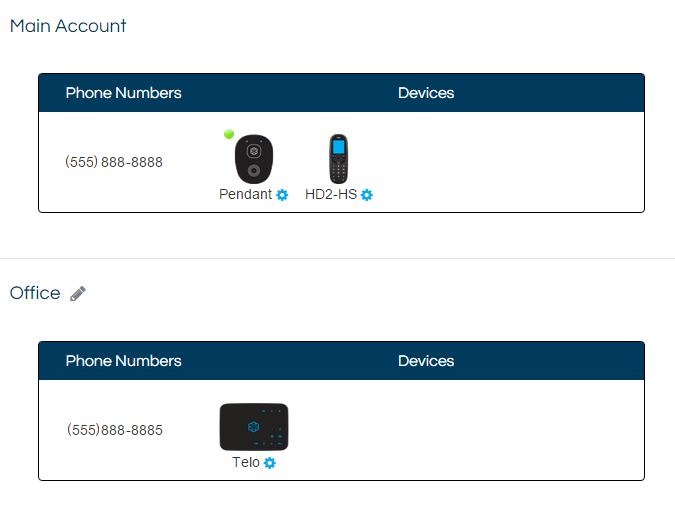Click the green status dot on Pendant
Screen dimensions: 675x518
(229, 134)
